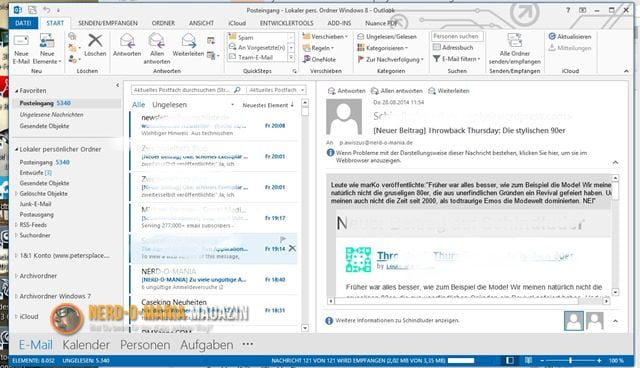This screenshot has height=368, width=640.
Task: Open Kalender in the navigation bar
Action: [x=86, y=345]
